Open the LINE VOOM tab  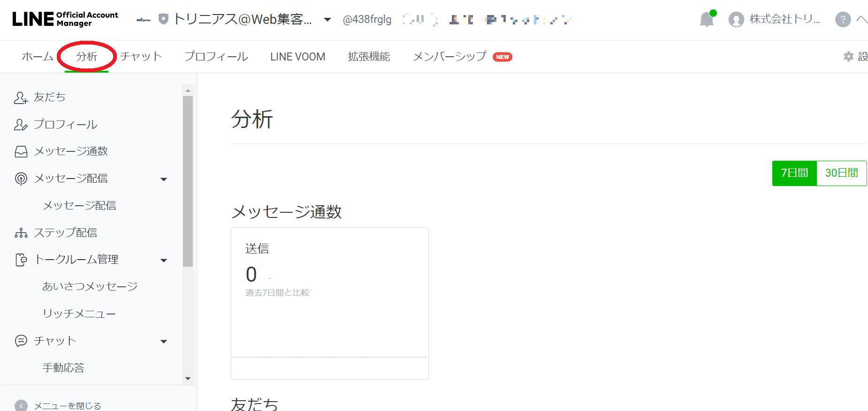pos(297,57)
